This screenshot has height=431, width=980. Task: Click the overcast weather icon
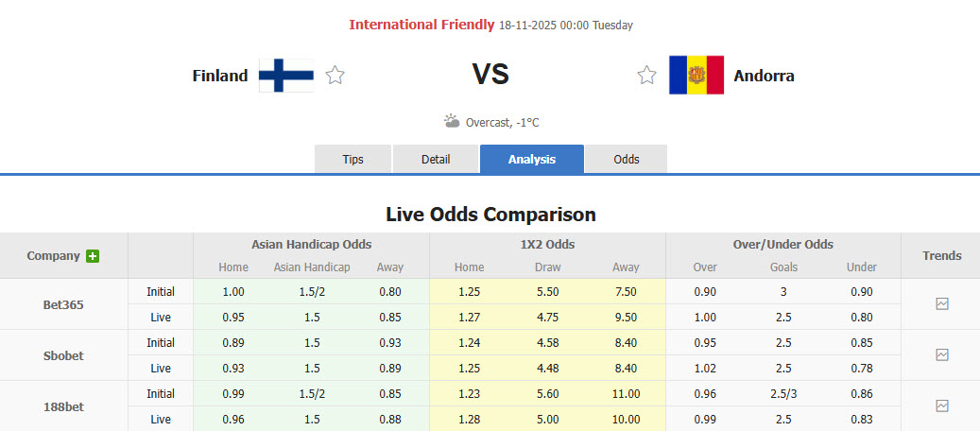pos(452,122)
